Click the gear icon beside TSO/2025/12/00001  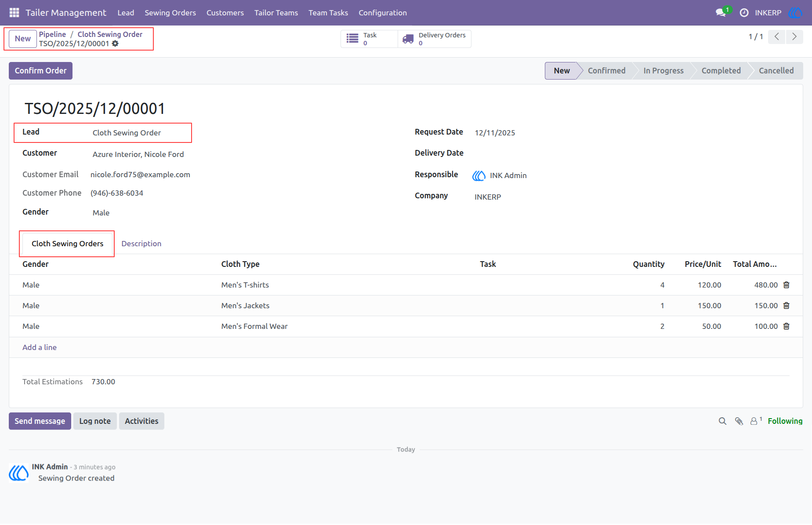(115, 44)
